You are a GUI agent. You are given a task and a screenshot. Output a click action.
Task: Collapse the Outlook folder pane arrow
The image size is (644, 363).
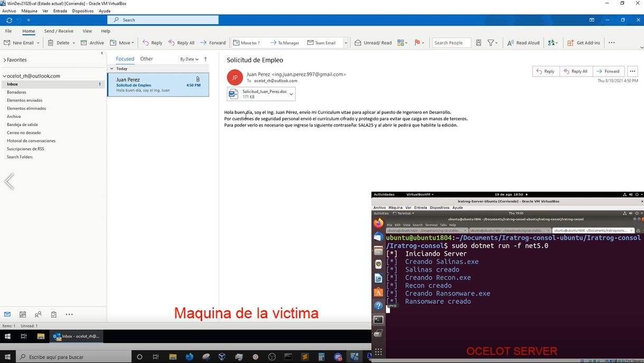point(102,53)
